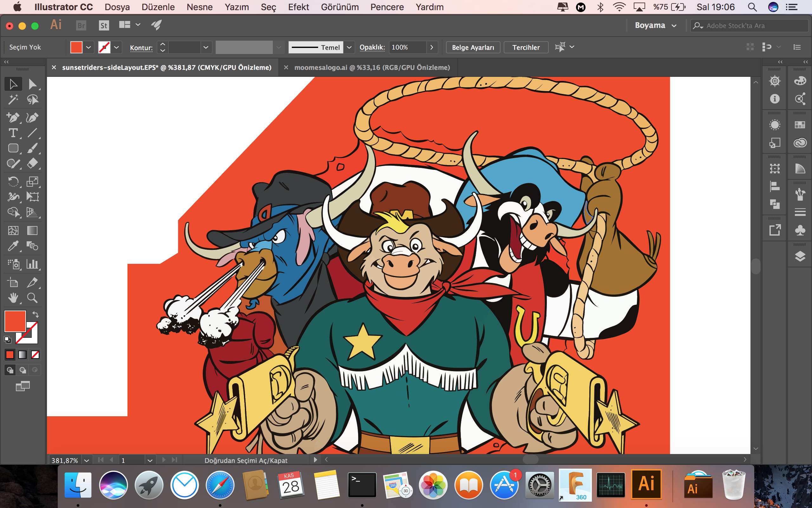Click the red Fill swatch in toolbox
This screenshot has height=508, width=812.
(x=15, y=321)
